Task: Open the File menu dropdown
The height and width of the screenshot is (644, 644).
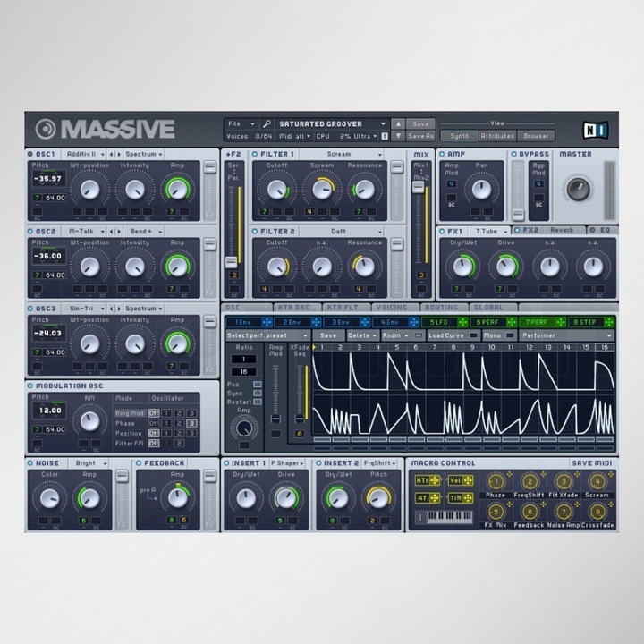Action: pyautogui.click(x=241, y=123)
